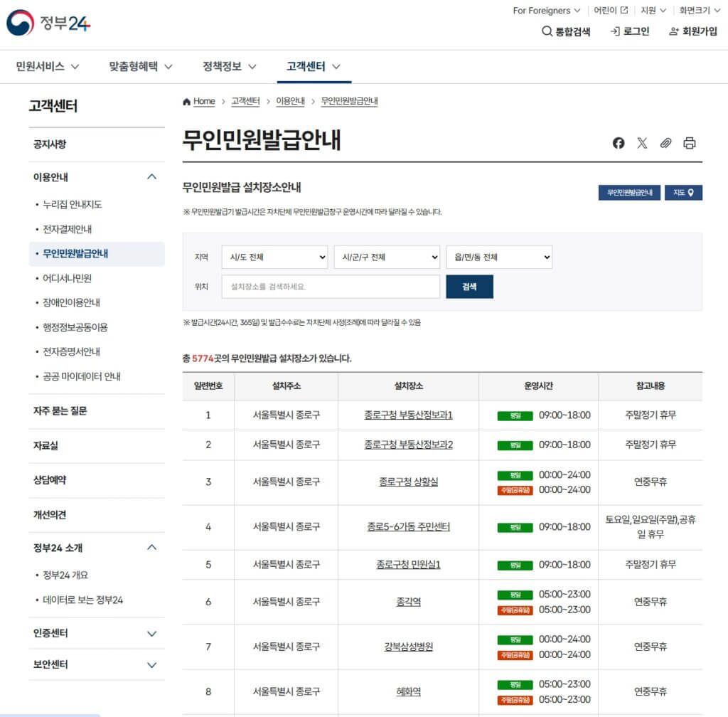Open 종로구청 민원실1 location link
728x717 pixels.
point(408,564)
